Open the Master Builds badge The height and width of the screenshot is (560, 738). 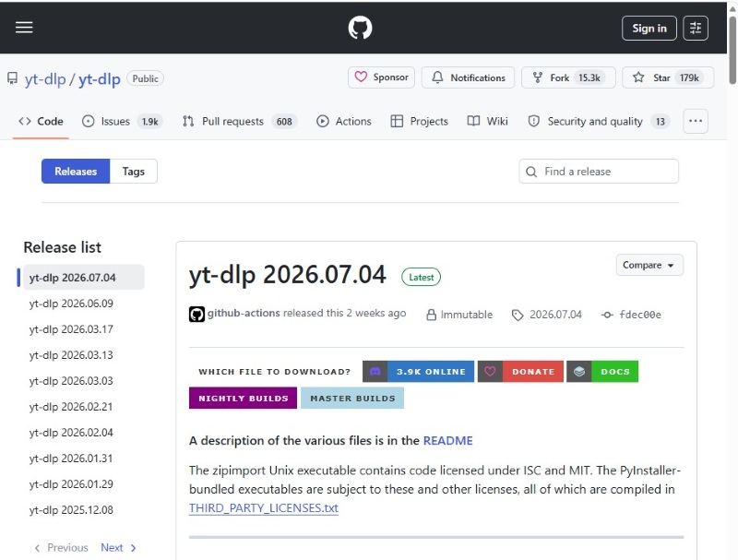(x=352, y=399)
